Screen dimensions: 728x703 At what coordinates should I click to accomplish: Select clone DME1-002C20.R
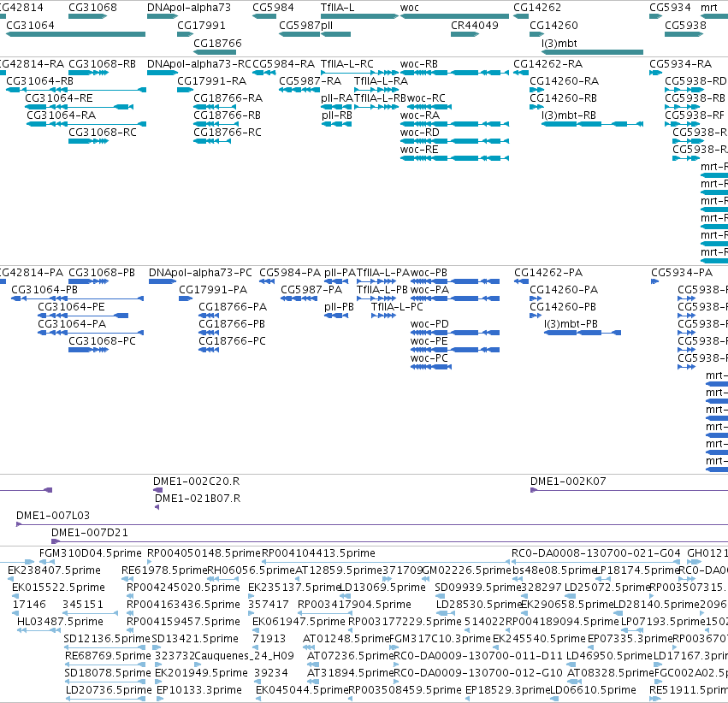pyautogui.click(x=158, y=491)
